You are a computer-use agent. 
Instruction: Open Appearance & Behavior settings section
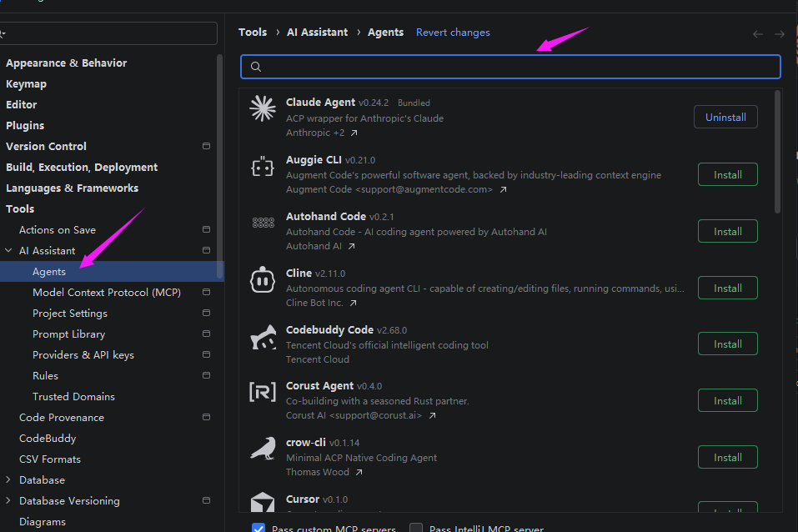click(66, 63)
